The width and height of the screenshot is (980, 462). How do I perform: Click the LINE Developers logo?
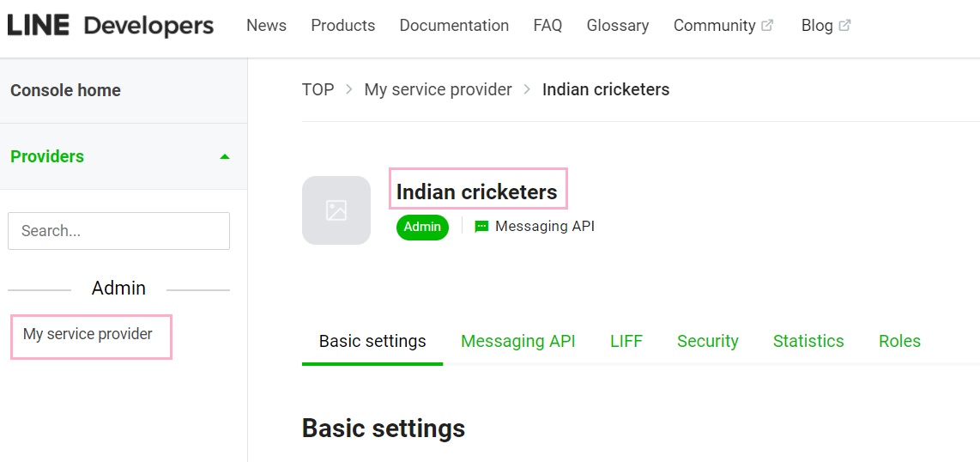[x=111, y=26]
